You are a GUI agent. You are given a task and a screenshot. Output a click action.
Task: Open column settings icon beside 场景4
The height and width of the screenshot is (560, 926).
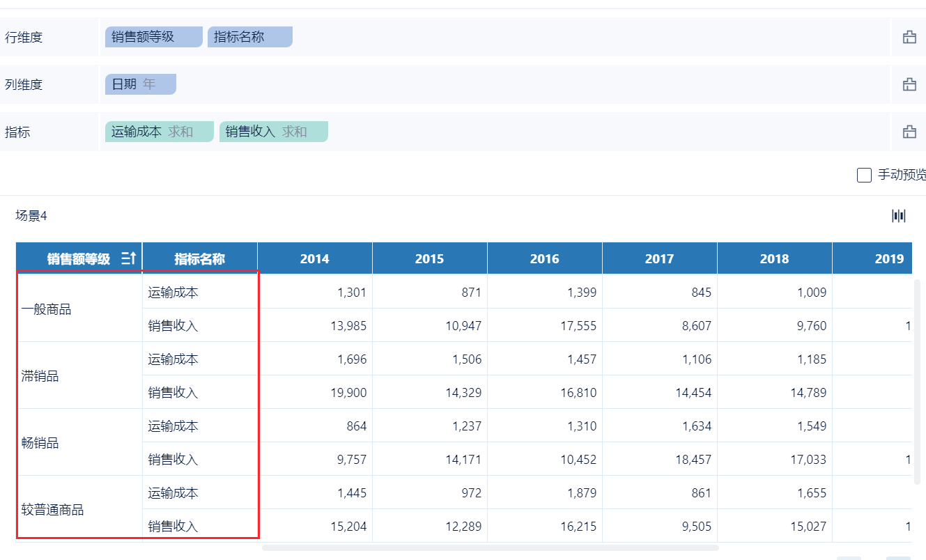coord(899,216)
